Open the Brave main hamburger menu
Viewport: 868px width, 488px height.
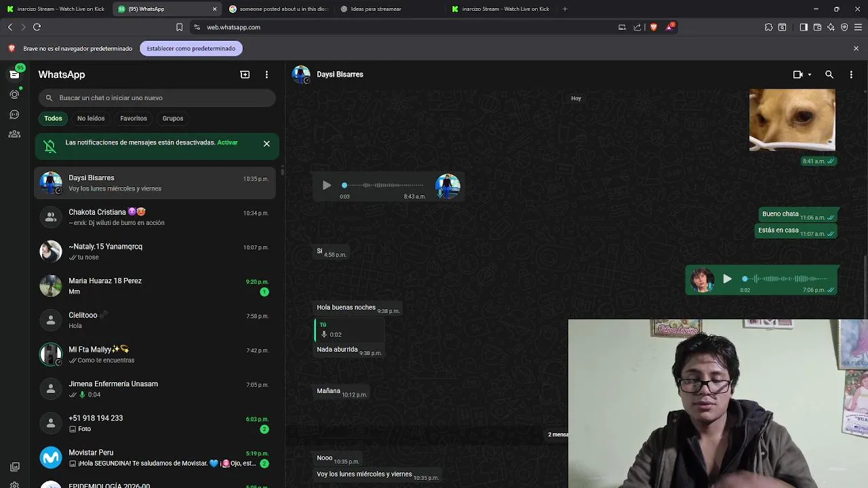(x=858, y=27)
